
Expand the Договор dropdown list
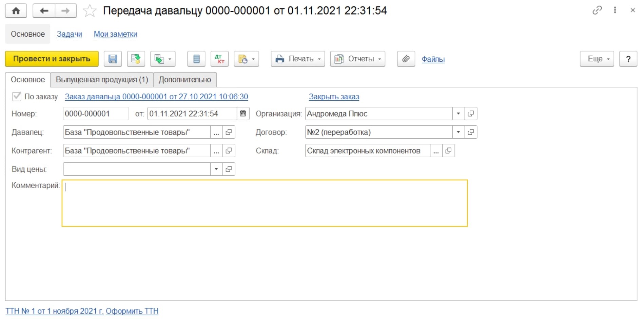[458, 132]
